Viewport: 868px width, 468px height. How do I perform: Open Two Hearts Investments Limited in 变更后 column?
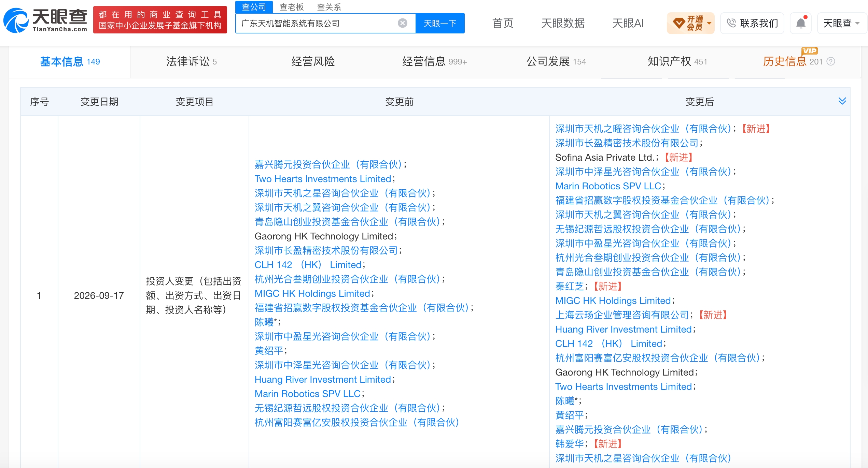[624, 387]
